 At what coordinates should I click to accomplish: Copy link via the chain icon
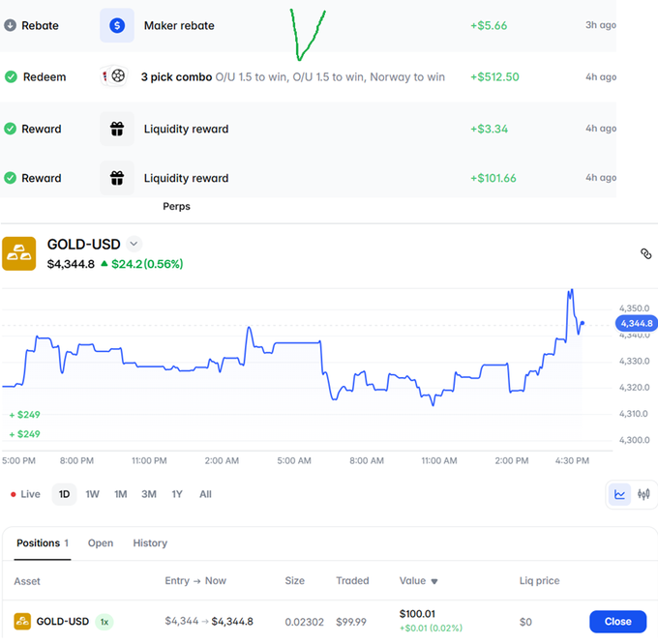pos(645,253)
